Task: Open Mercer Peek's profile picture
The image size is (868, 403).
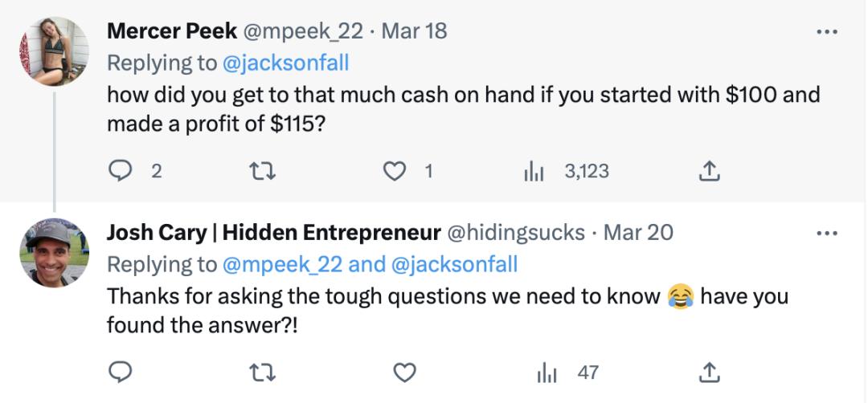Action: tap(54, 51)
